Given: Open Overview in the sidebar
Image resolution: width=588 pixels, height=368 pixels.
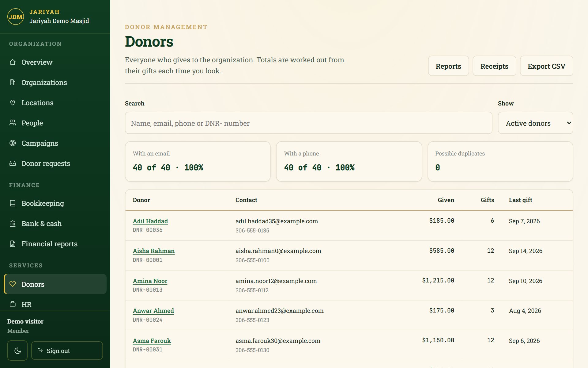Looking at the screenshot, I should [55, 62].
